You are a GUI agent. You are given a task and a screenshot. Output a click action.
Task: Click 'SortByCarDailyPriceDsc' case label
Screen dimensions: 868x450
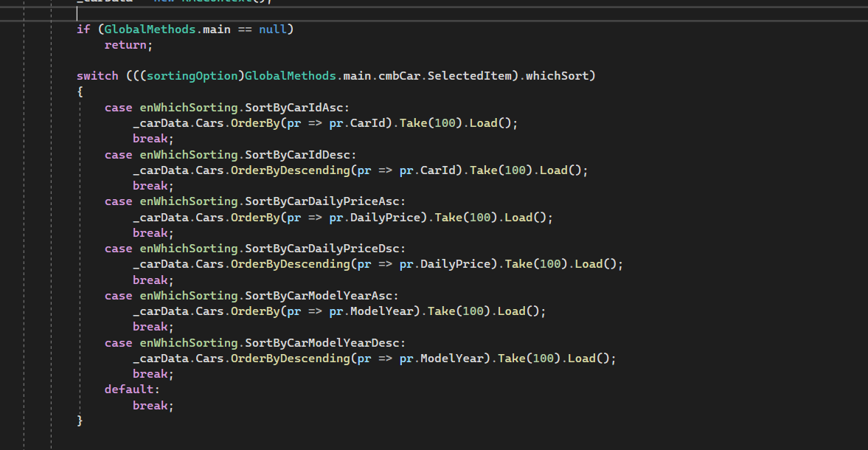coord(322,249)
